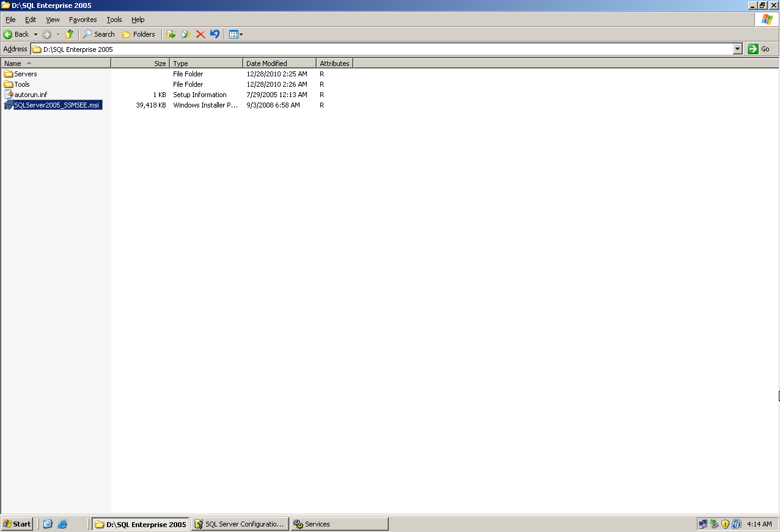Open the View menu
This screenshot has height=532, width=780.
click(x=53, y=20)
